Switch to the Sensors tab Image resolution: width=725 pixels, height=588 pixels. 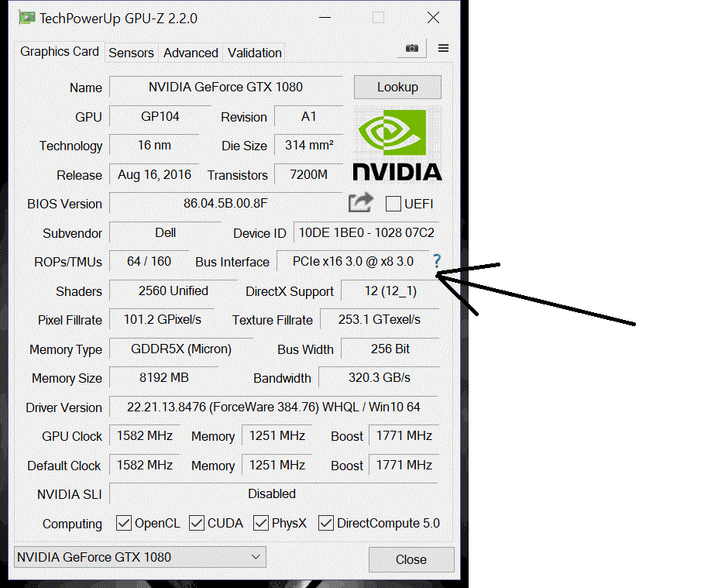click(x=131, y=53)
